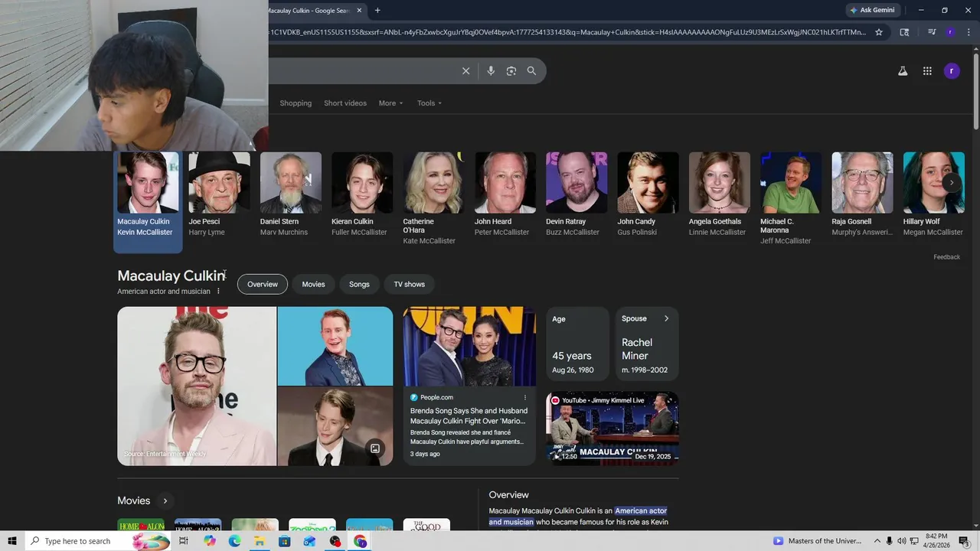Screen dimensions: 980x551
Task: Open the Devin Ratray cast card
Action: (577, 196)
